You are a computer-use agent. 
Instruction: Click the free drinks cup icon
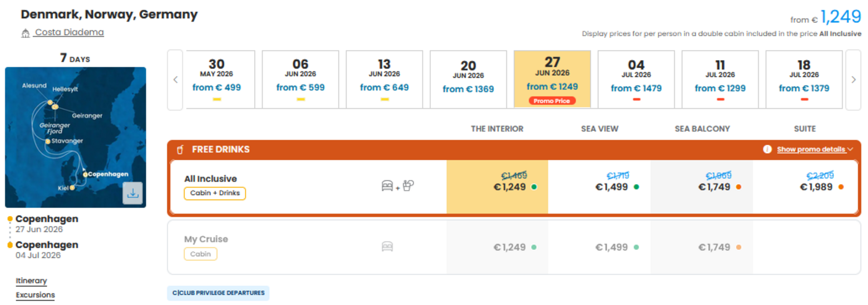pos(180,149)
